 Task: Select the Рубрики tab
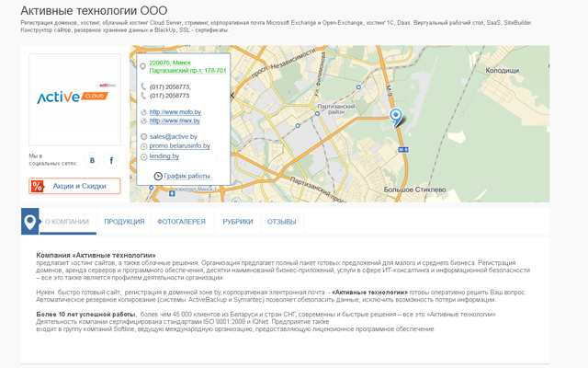tap(237, 222)
